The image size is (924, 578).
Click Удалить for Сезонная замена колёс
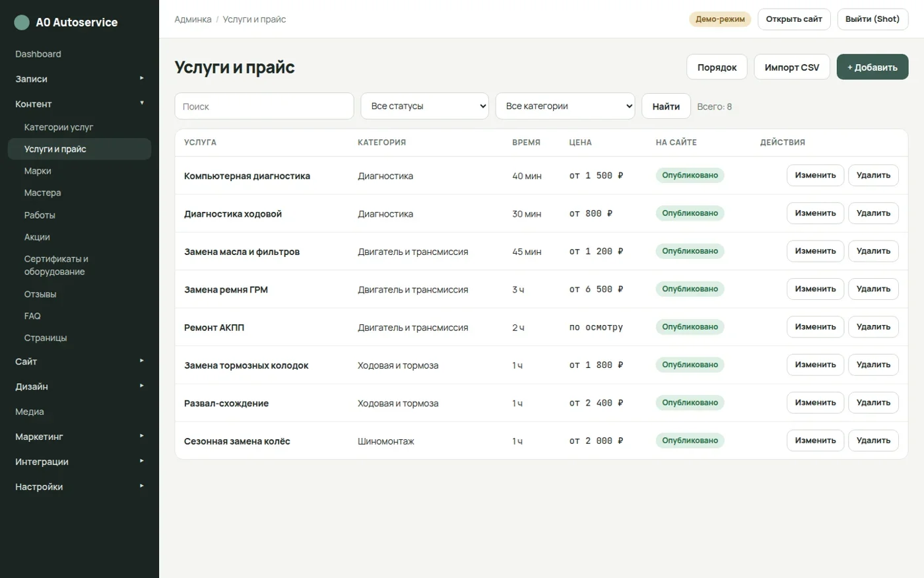(873, 441)
